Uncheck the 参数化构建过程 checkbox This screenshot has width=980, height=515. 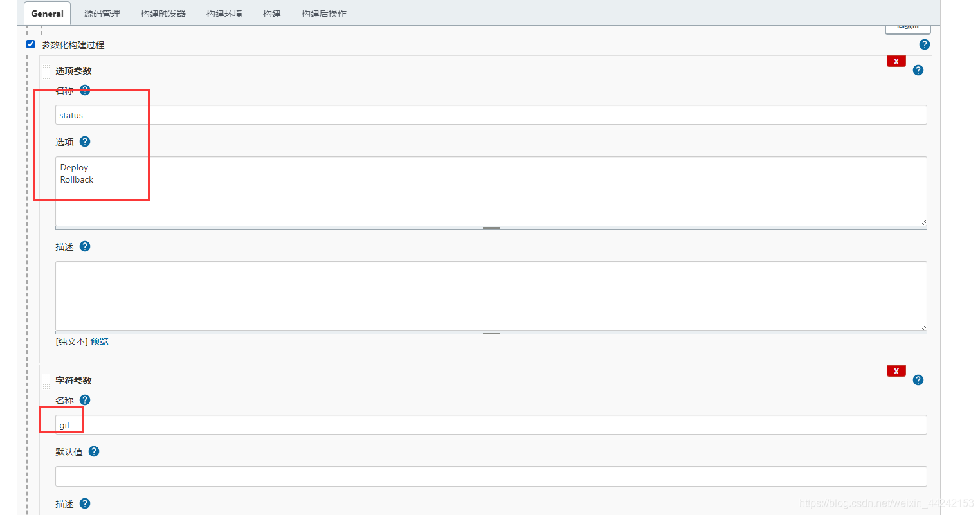pyautogui.click(x=30, y=44)
